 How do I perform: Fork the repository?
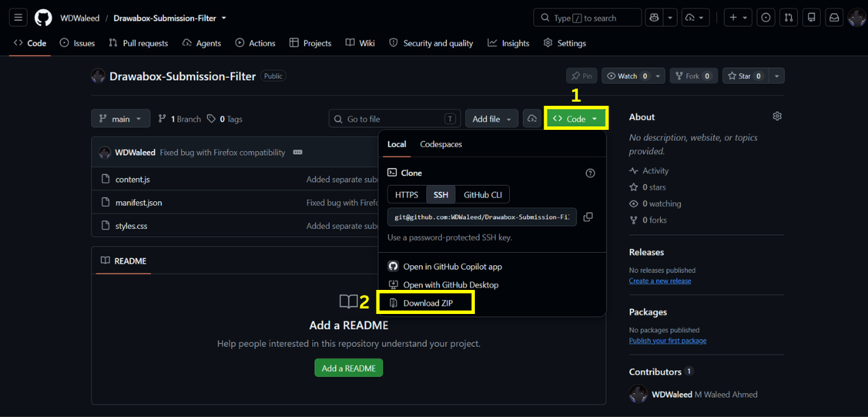694,76
